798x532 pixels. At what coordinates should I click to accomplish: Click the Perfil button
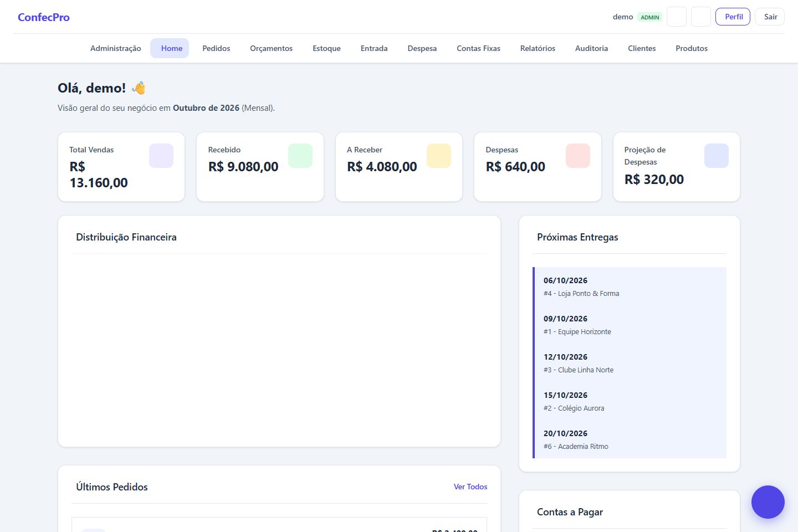point(733,17)
